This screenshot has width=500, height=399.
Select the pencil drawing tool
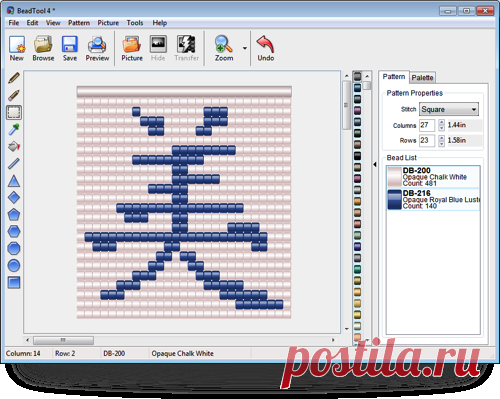point(14,78)
